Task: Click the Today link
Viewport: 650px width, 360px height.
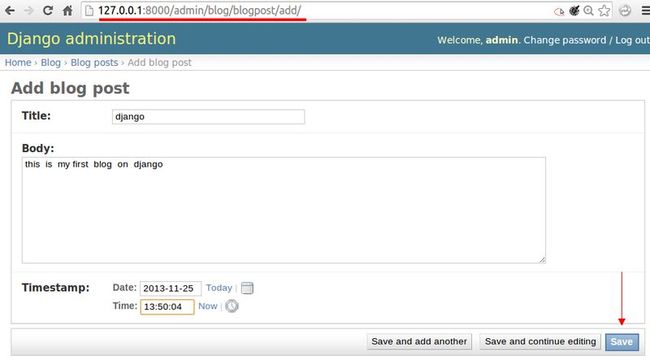Action: click(x=219, y=288)
